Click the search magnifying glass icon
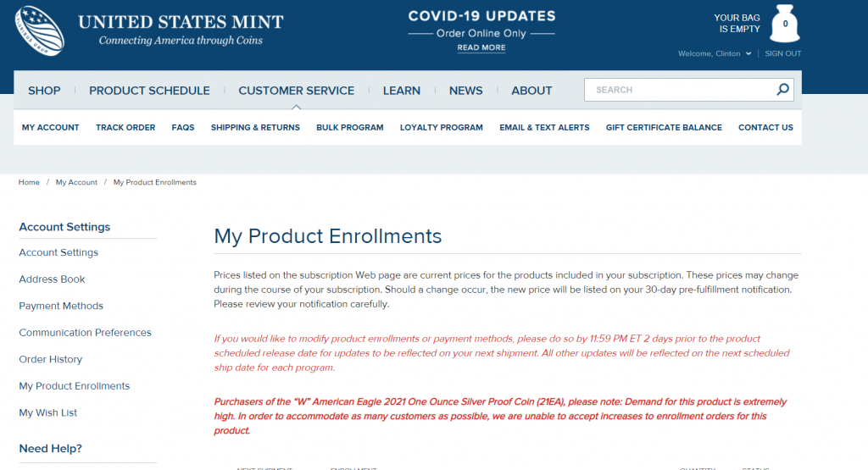The image size is (868, 470). click(782, 89)
